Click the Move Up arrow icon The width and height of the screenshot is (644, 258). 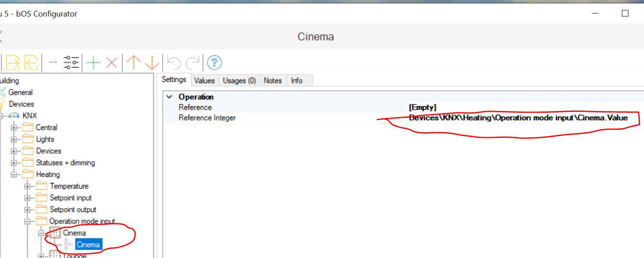pyautogui.click(x=134, y=63)
